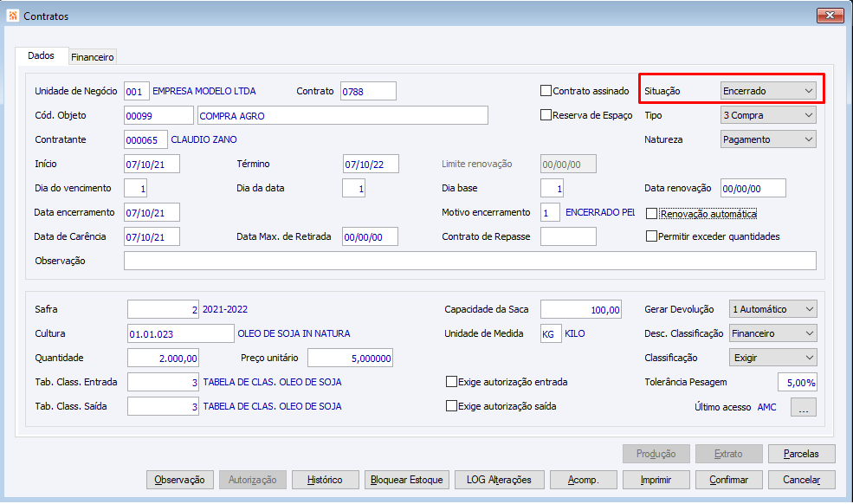Click the Data de Carência field

pyautogui.click(x=152, y=236)
